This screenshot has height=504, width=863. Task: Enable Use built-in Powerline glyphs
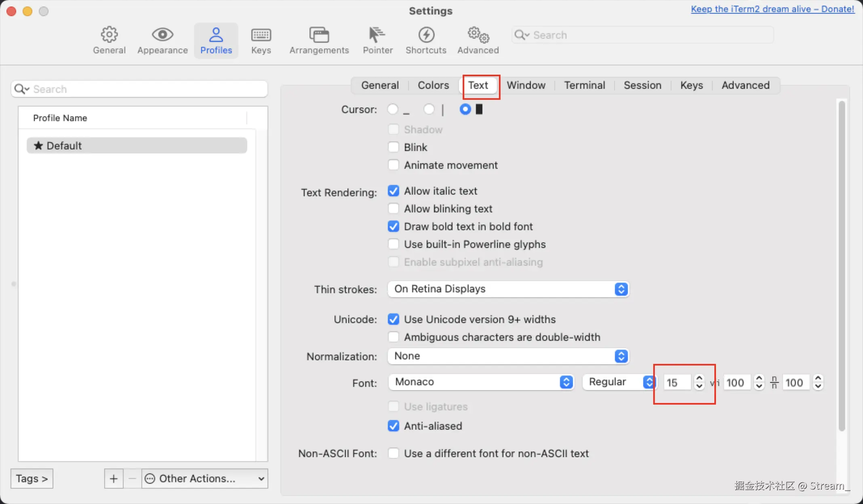(393, 244)
